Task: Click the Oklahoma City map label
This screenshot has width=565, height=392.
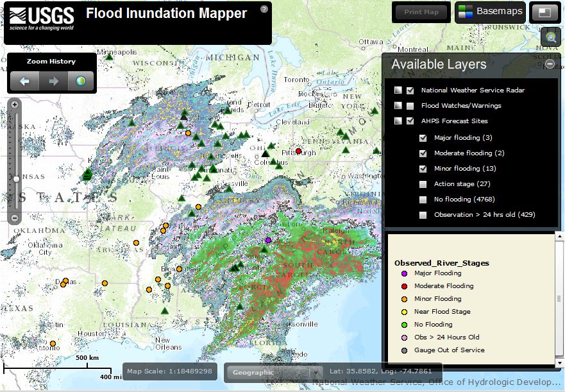Action: (x=46, y=248)
